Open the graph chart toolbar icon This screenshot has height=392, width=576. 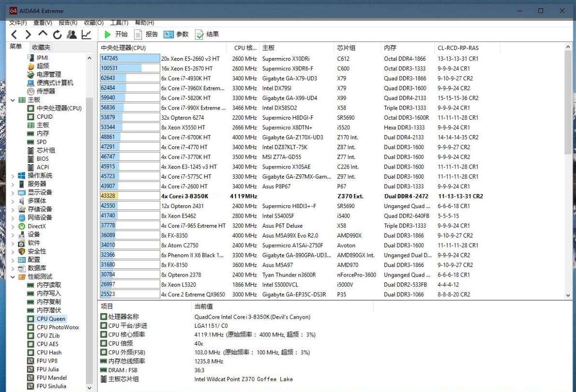(x=86, y=35)
